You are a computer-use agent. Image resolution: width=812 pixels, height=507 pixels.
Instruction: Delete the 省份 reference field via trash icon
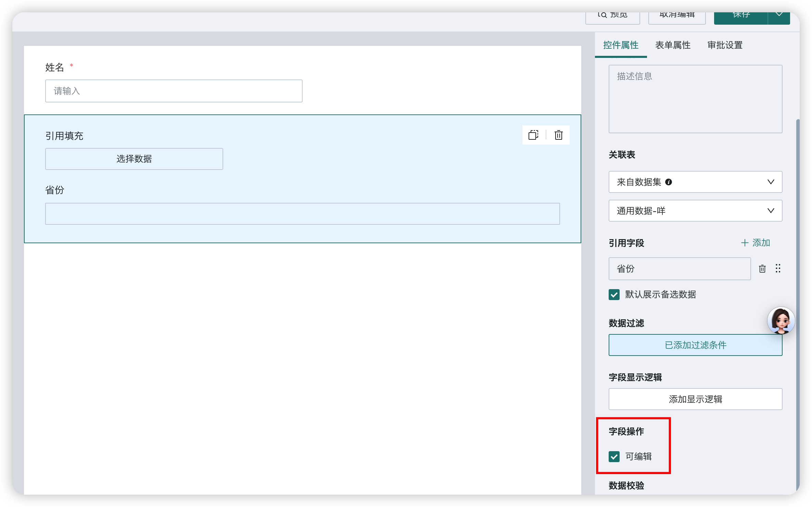click(x=762, y=269)
